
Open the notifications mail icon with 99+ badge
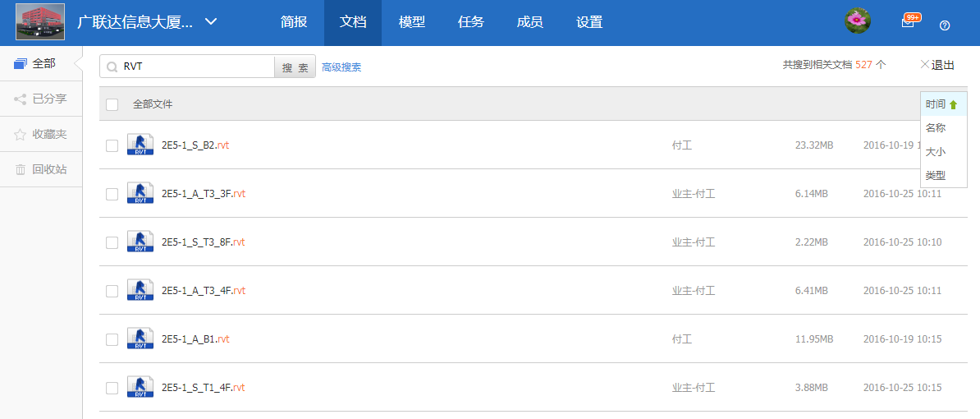click(x=908, y=23)
